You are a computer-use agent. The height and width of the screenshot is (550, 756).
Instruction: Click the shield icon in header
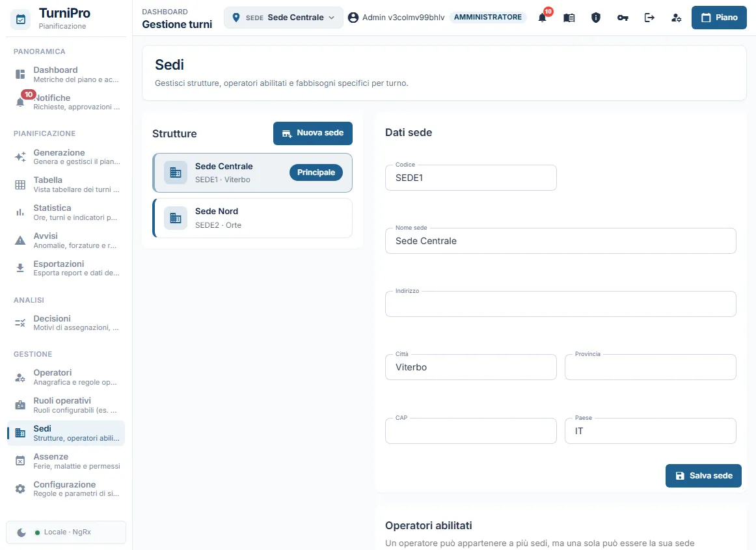pyautogui.click(x=596, y=18)
